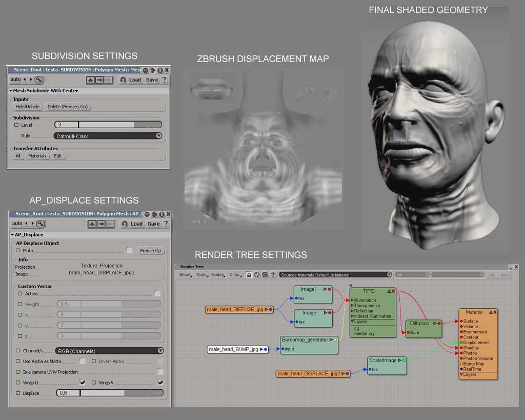This screenshot has width=525, height=420.
Task: Collapse Layers in the Material node
Action: tap(461, 374)
